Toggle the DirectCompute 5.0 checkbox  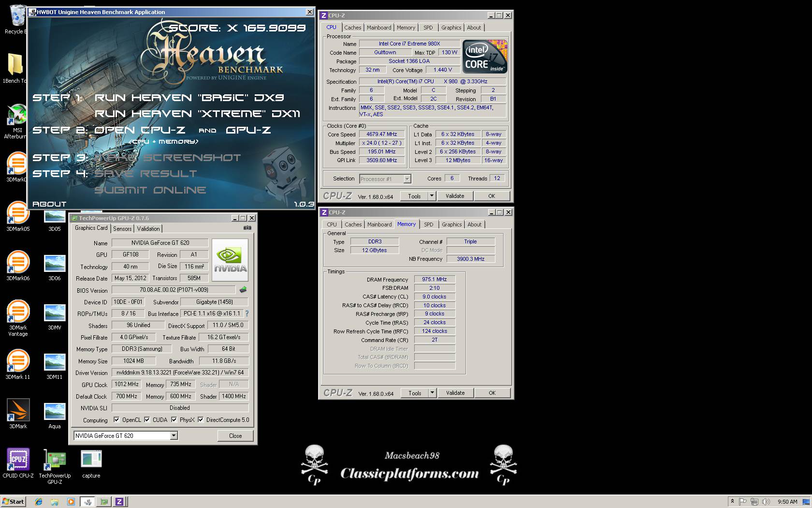(x=201, y=420)
